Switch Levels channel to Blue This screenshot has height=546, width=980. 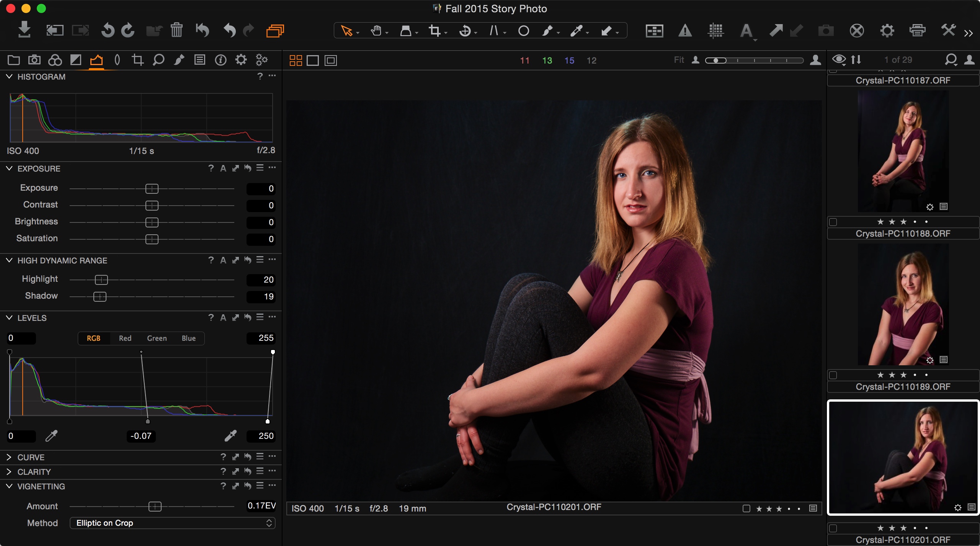tap(188, 338)
